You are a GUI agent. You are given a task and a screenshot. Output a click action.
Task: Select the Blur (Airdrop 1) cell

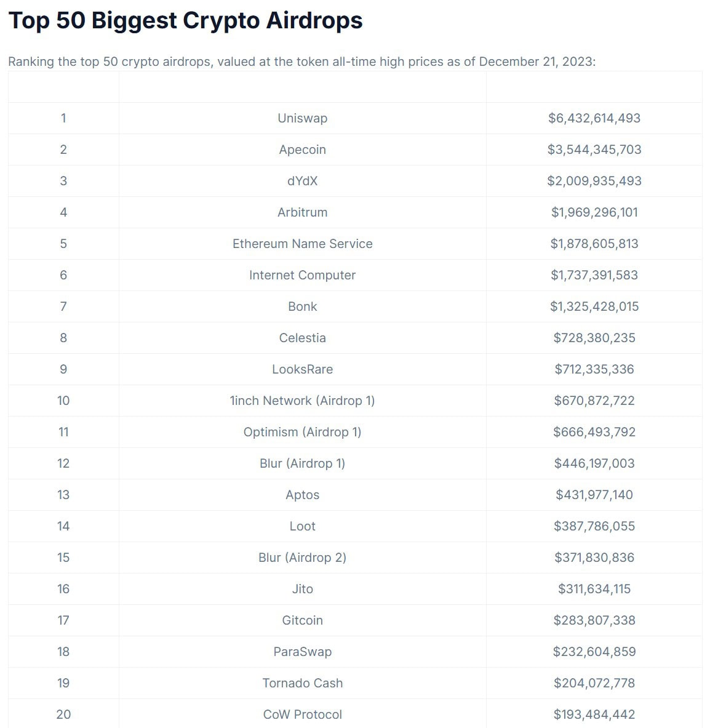click(x=302, y=463)
